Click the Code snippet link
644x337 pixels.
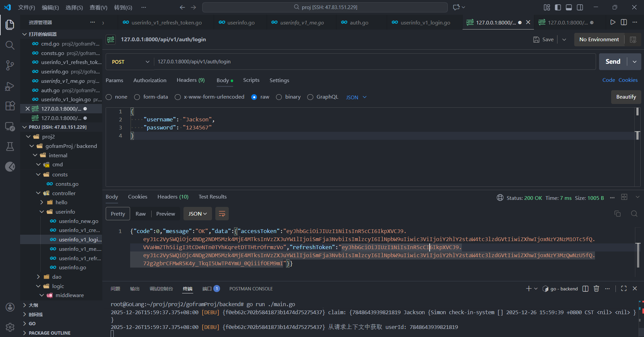608,80
